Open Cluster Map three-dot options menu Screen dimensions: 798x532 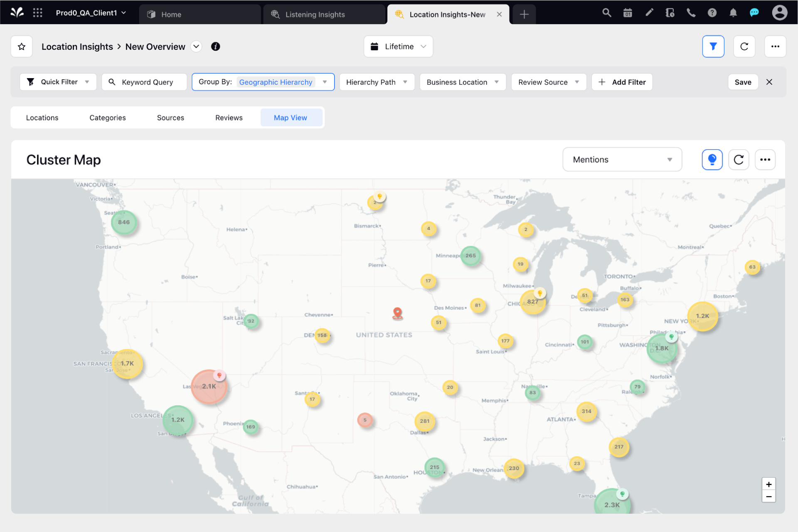point(765,160)
